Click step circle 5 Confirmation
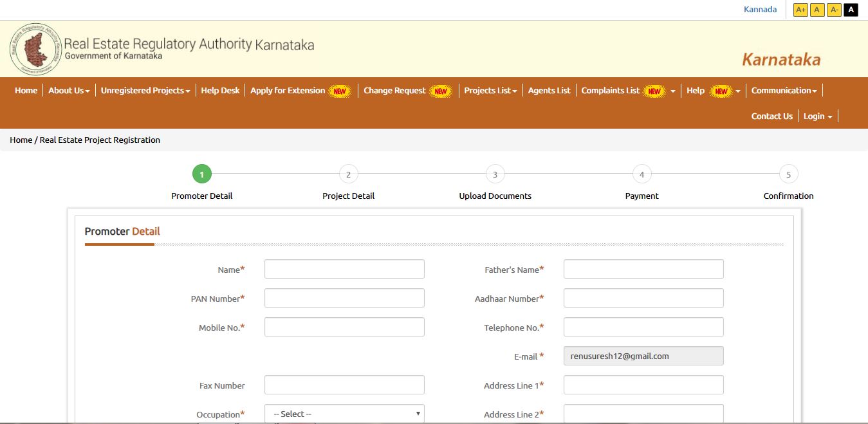 coord(788,174)
